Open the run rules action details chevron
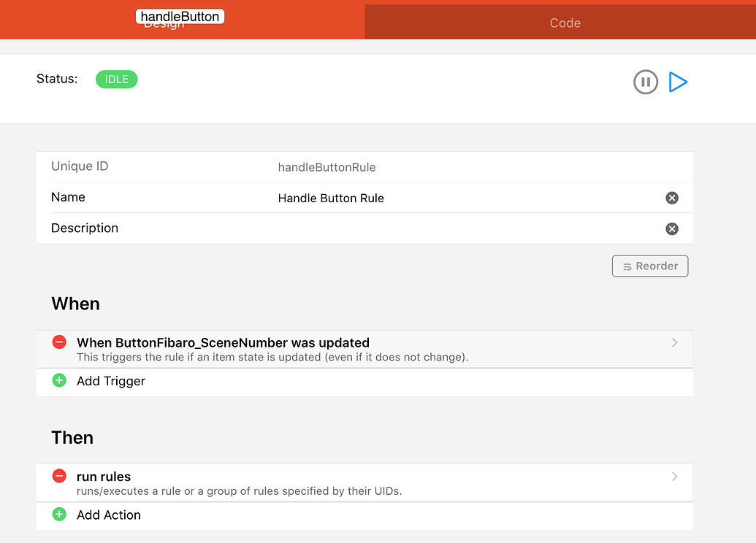Viewport: 756px width, 543px height. (x=675, y=476)
